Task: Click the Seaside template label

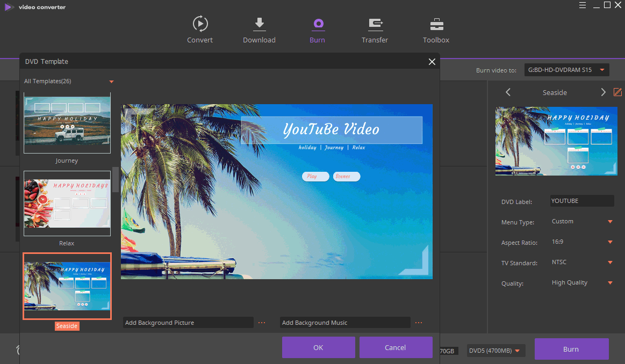Action: 67,326
